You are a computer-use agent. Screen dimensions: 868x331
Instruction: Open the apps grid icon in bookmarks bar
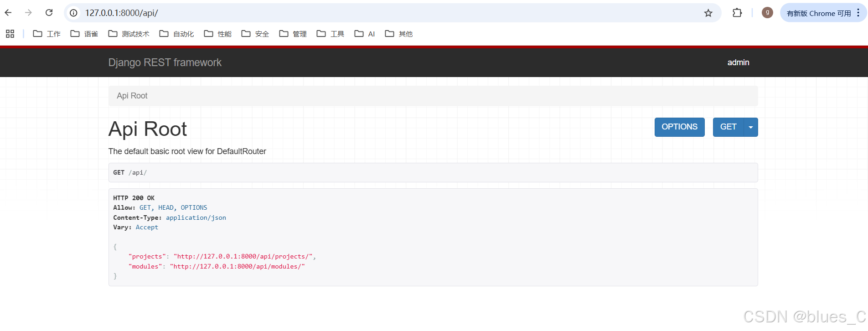tap(10, 34)
